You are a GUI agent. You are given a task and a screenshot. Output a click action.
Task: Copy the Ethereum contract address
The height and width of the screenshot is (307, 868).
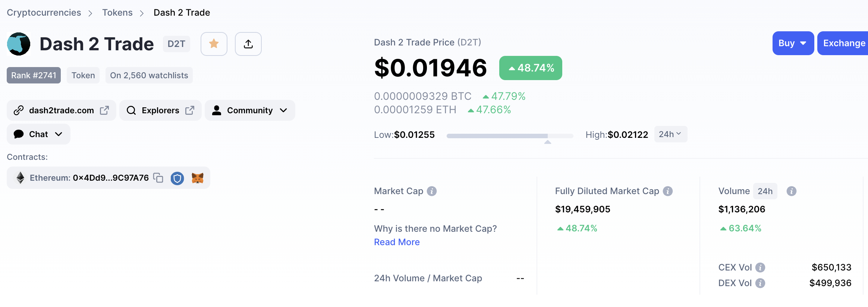point(158,178)
